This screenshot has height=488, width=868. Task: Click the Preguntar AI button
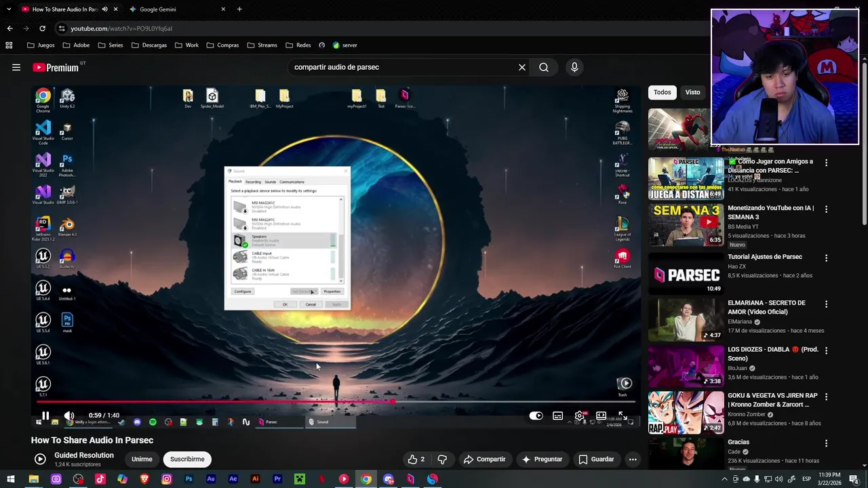pyautogui.click(x=542, y=459)
